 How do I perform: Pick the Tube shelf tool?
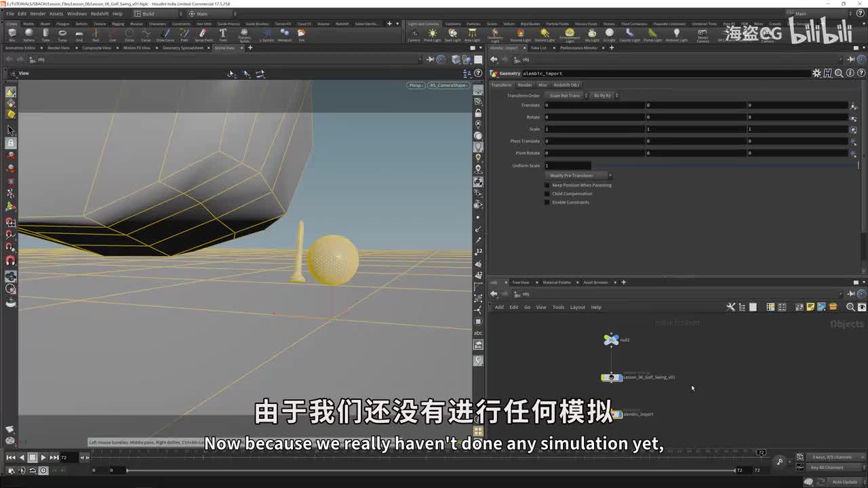[45, 35]
